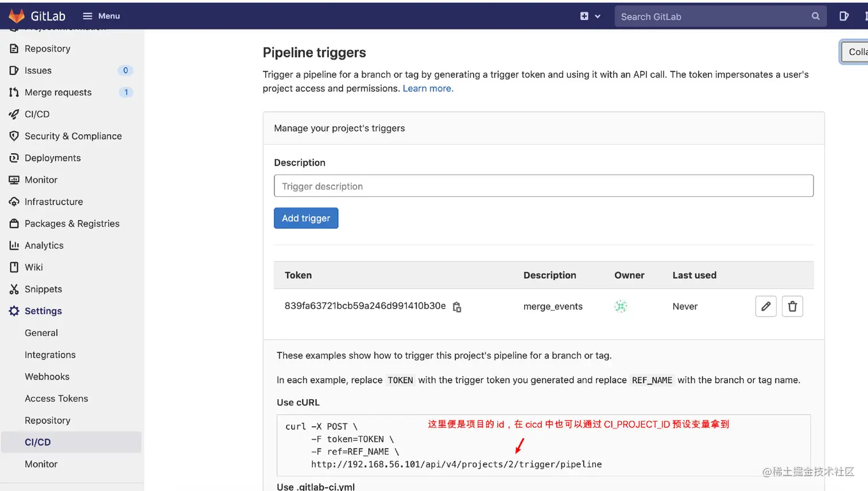Focus the Search GitLab field

[x=720, y=17]
